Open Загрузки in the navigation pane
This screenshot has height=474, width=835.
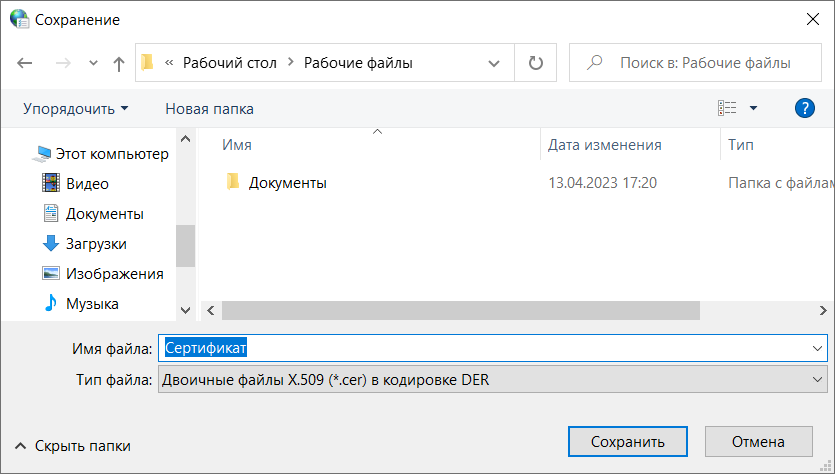[x=95, y=244]
